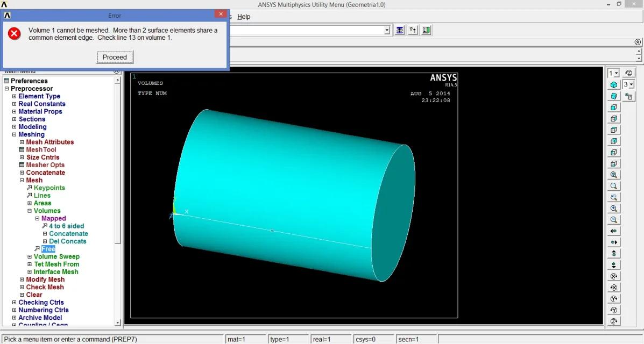Click the mat=1 status field

click(x=246, y=340)
